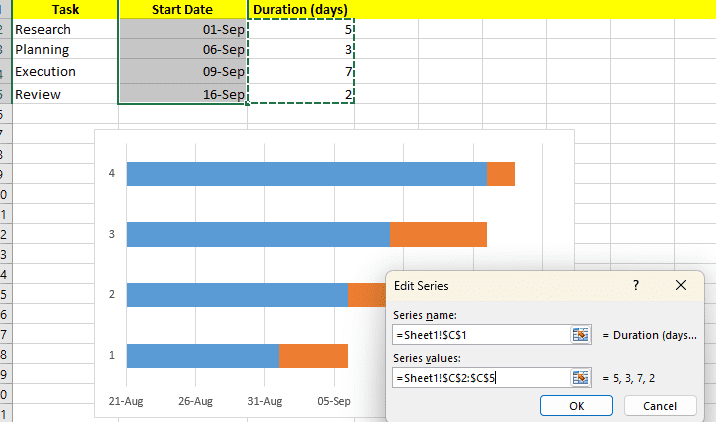Viewport: 716px width, 422px height.
Task: Close the Edit Series dialog
Action: click(681, 285)
